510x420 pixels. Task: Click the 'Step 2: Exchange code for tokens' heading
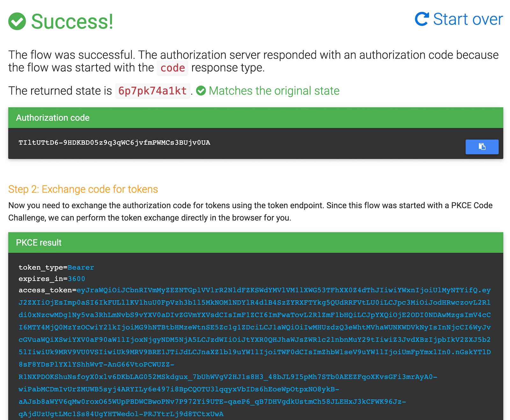click(x=83, y=189)
